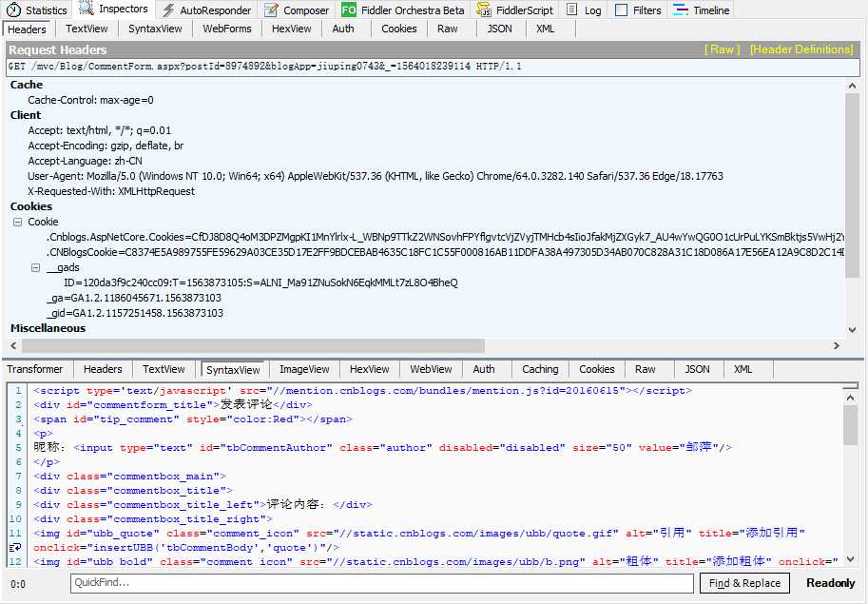Select the response Transformer tab

(35, 369)
